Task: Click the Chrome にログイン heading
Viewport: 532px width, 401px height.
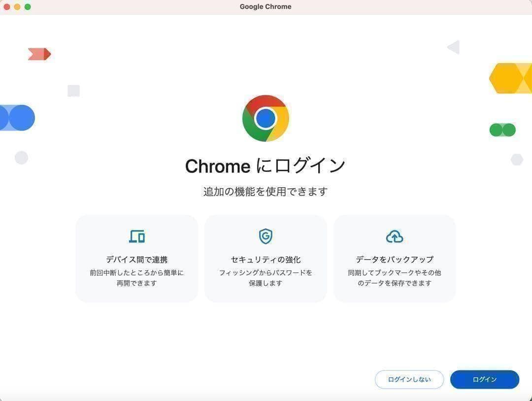Action: pos(266,166)
